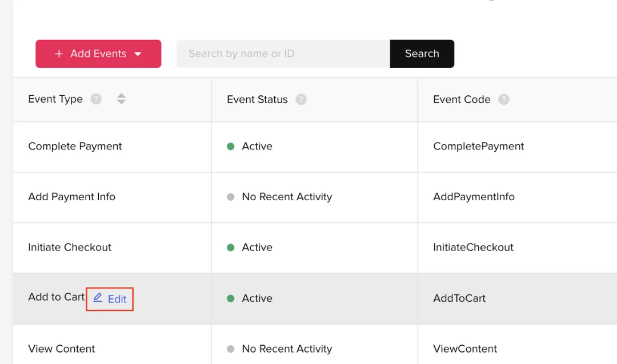The width and height of the screenshot is (617, 364).
Task: Open the Event Status help icon
Action: [301, 99]
